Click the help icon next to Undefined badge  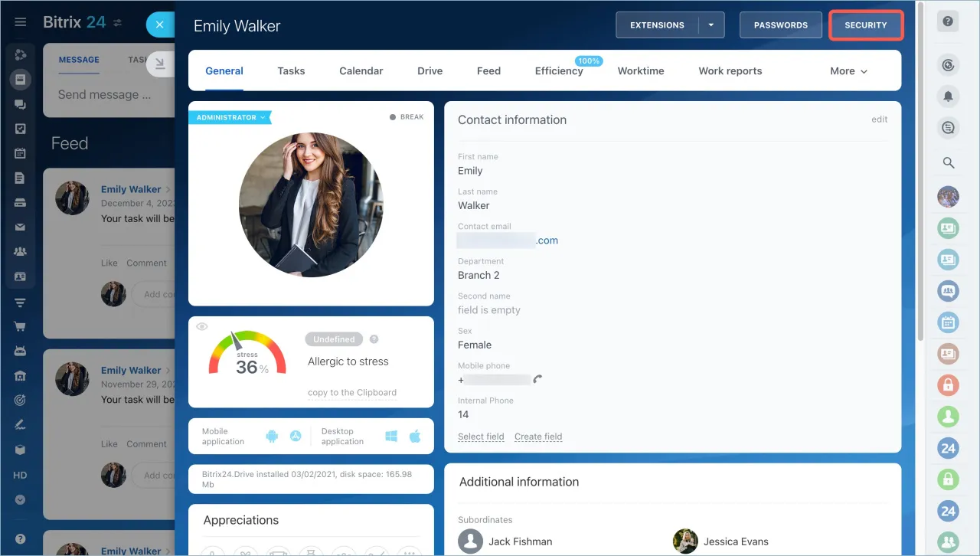[374, 339]
